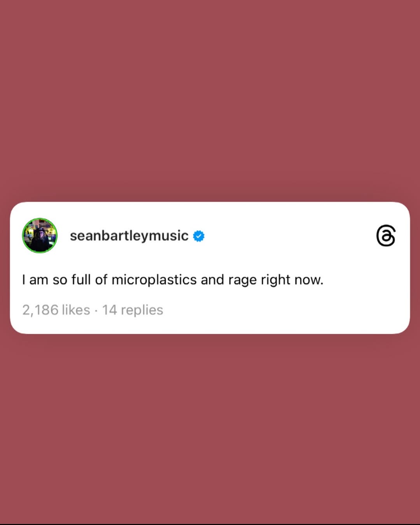This screenshot has height=525, width=420.
Task: Click the blue verified badge
Action: pyautogui.click(x=199, y=236)
